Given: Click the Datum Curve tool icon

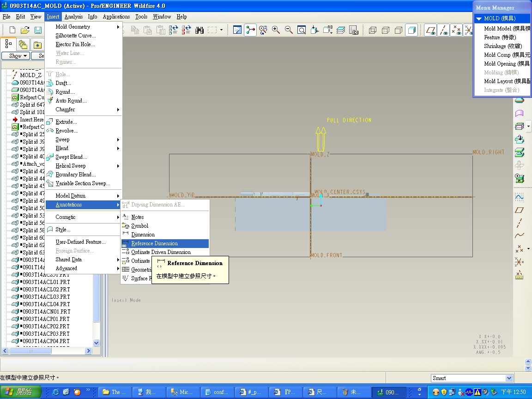Looking at the screenshot, I should coord(519,236).
